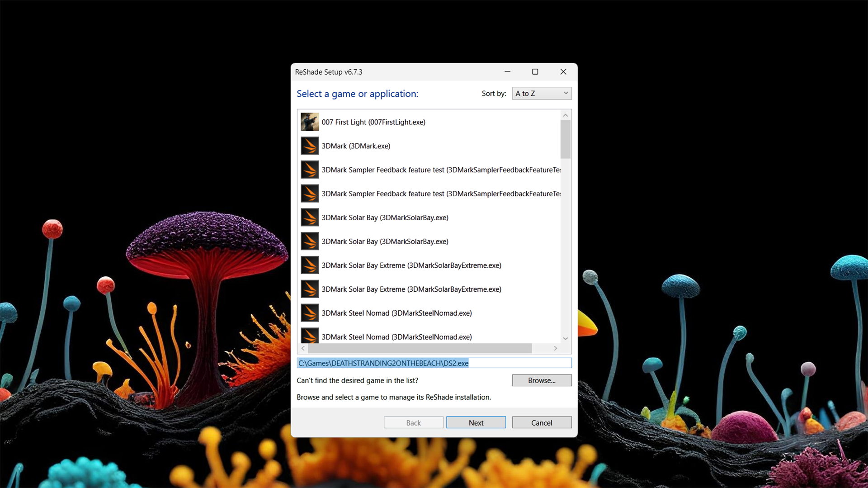
Task: Click the horizontal scrollbar right arrow
Action: pos(556,348)
